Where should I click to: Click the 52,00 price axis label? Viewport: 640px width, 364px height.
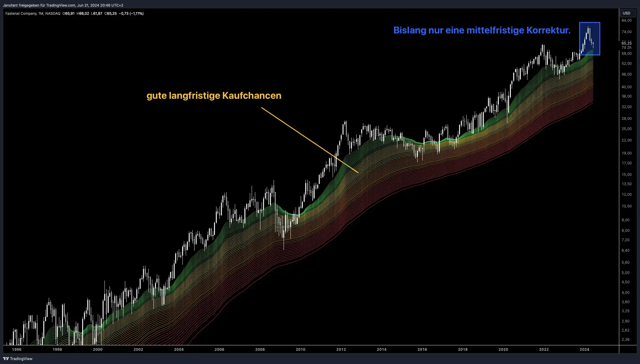(626, 64)
